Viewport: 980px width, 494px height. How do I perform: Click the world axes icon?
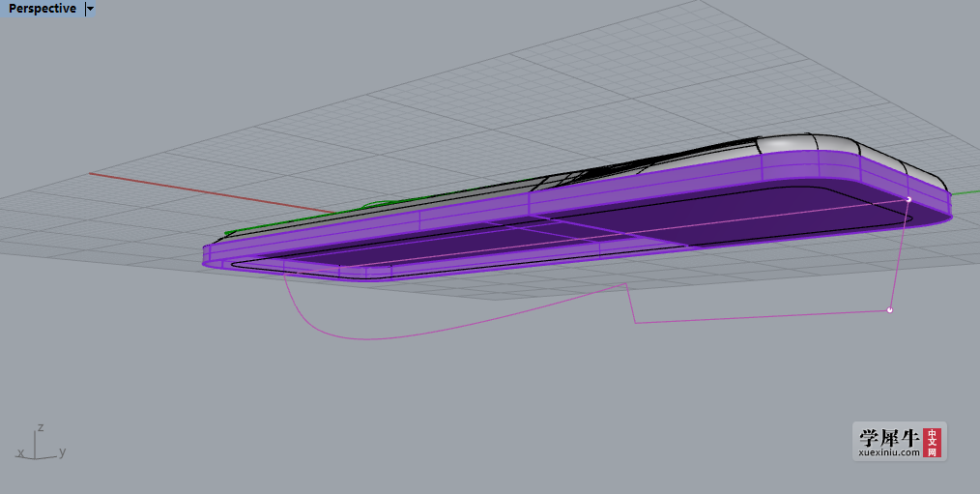point(42,442)
